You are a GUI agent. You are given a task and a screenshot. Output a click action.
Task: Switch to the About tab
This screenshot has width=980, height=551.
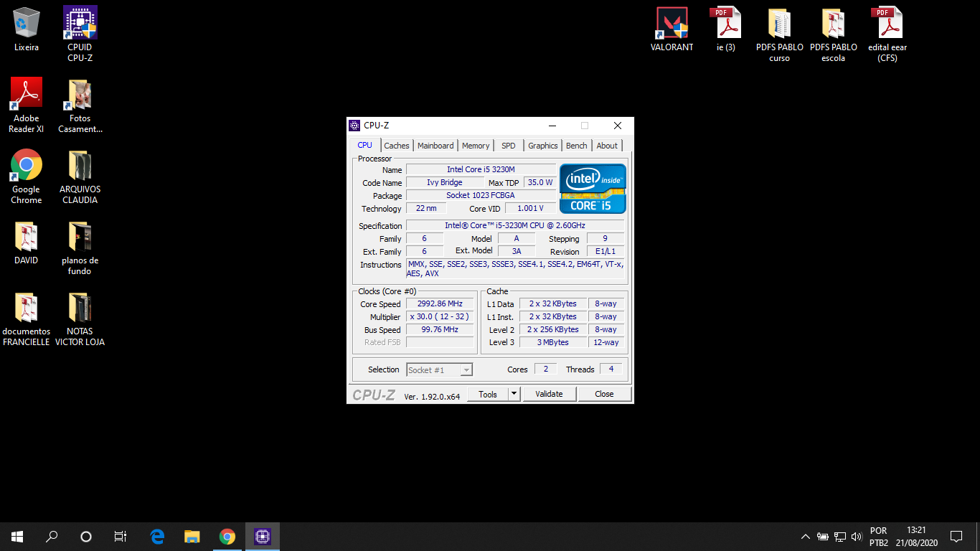[607, 146]
